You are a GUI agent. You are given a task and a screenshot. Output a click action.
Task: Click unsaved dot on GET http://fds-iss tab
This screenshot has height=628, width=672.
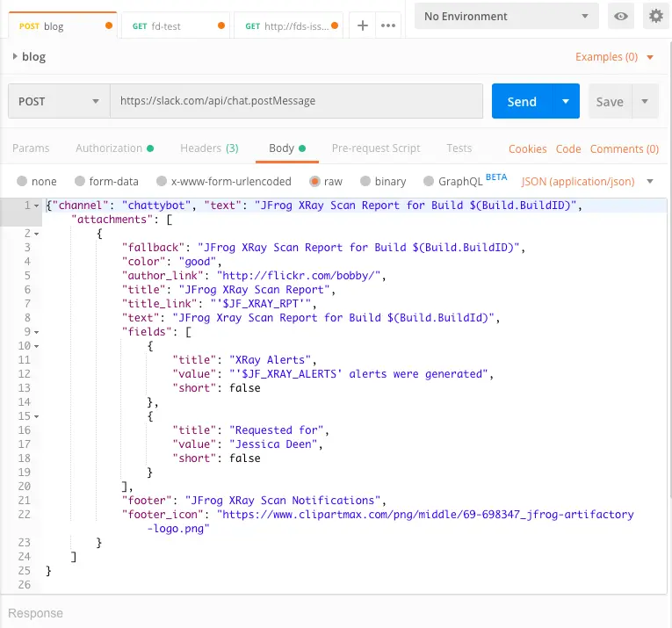tap(335, 25)
